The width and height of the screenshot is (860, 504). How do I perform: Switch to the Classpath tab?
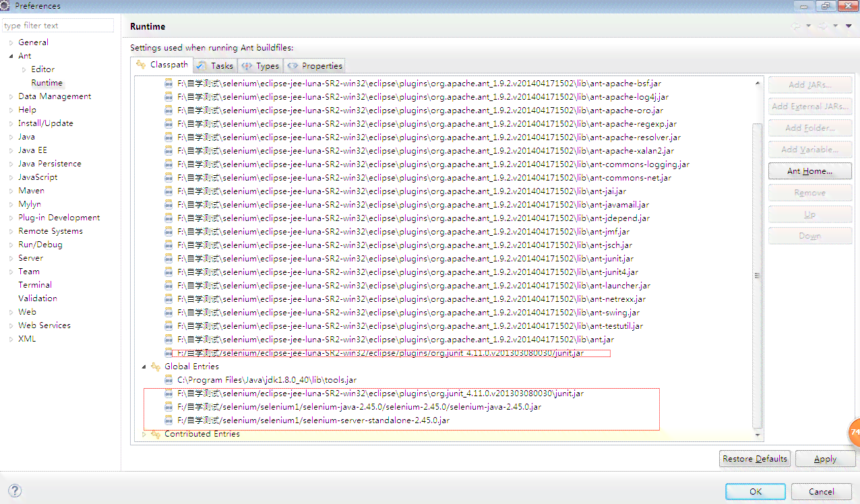coord(162,65)
